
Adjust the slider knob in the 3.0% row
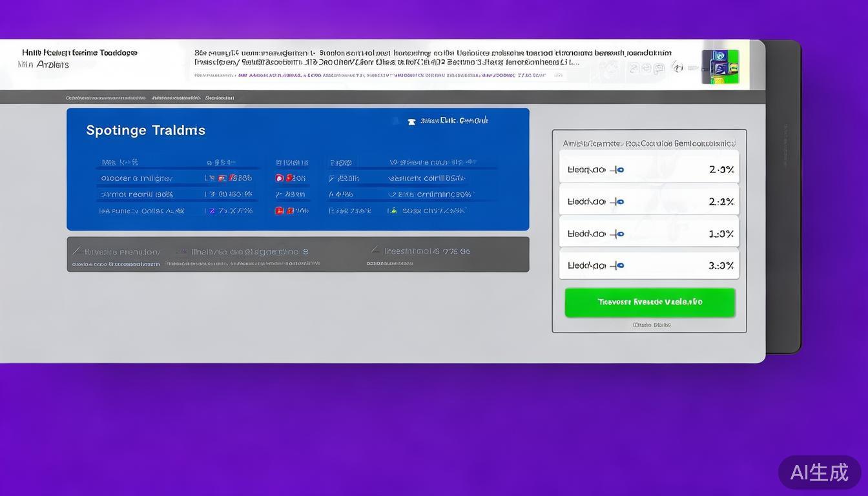click(x=619, y=265)
